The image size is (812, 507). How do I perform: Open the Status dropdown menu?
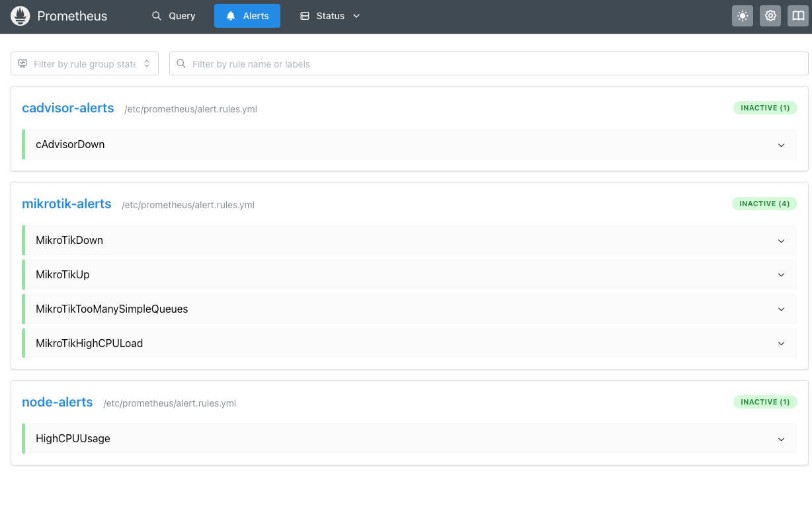pyautogui.click(x=330, y=16)
